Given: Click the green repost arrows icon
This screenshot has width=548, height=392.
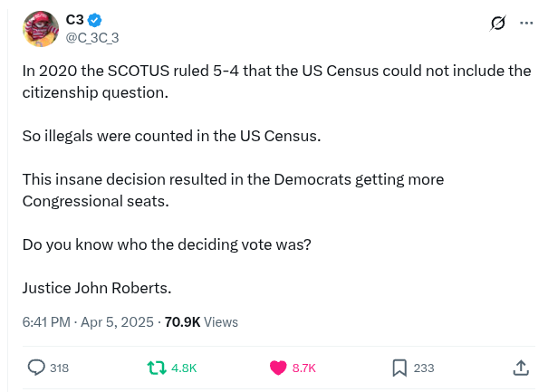Looking at the screenshot, I should click(156, 368).
